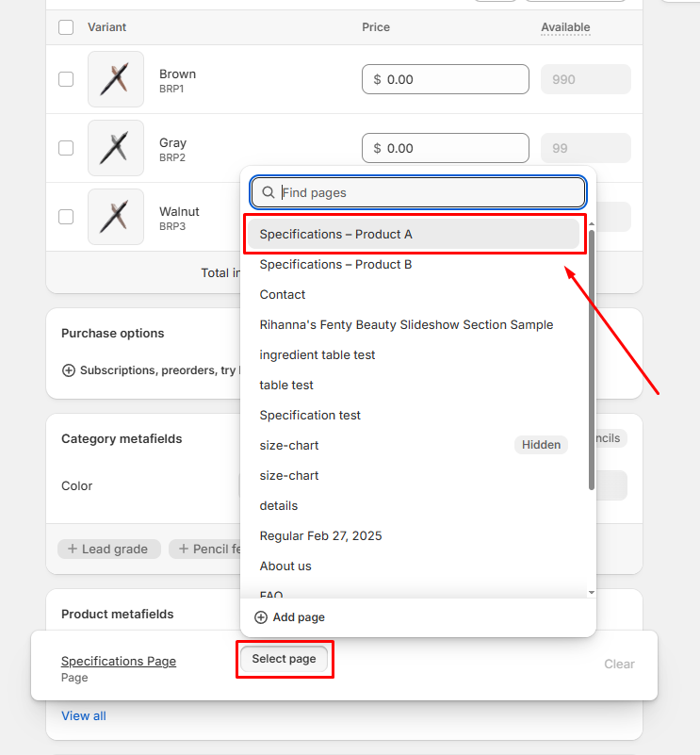Open the Gray variant pencil thumbnail
The image size is (700, 755).
pos(116,148)
